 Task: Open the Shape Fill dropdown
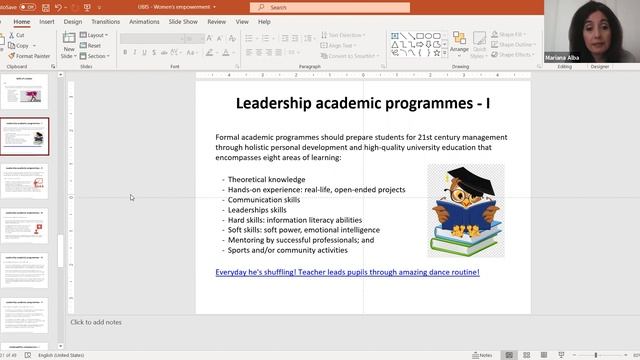509,34
